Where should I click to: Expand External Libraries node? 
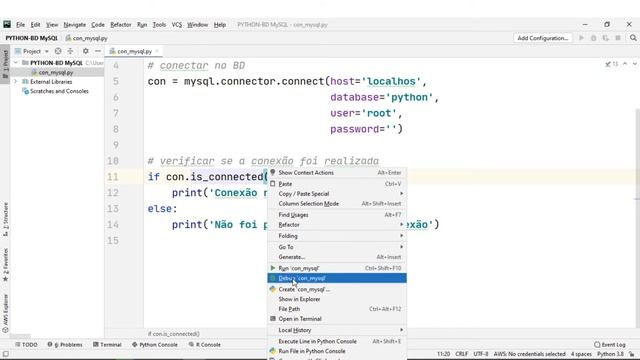(16, 82)
